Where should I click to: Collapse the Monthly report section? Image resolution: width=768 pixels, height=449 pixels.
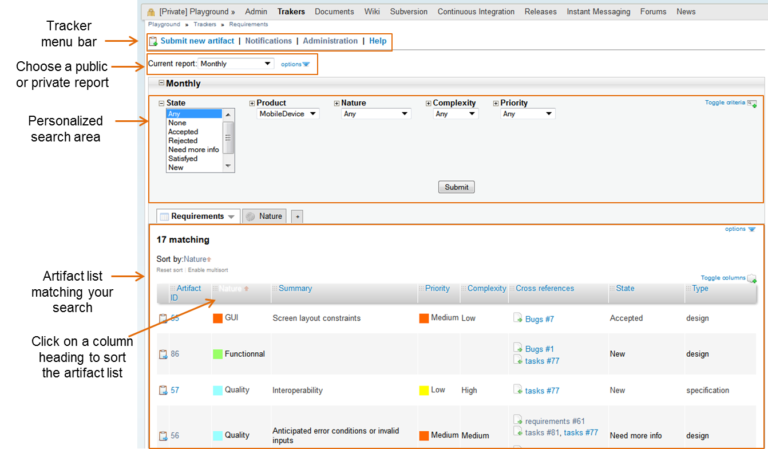tap(161, 83)
